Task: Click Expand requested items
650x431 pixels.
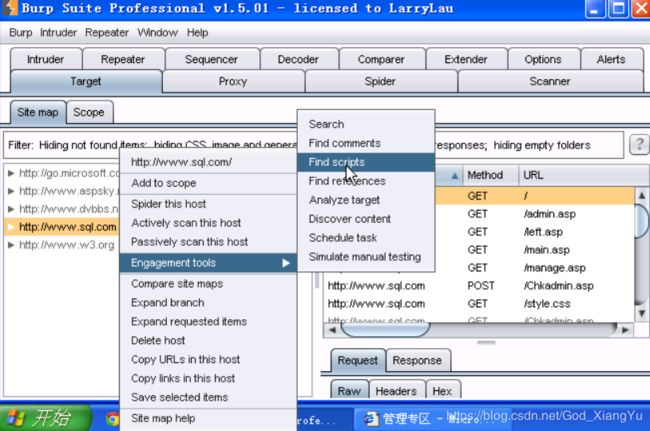Action: (x=208, y=322)
